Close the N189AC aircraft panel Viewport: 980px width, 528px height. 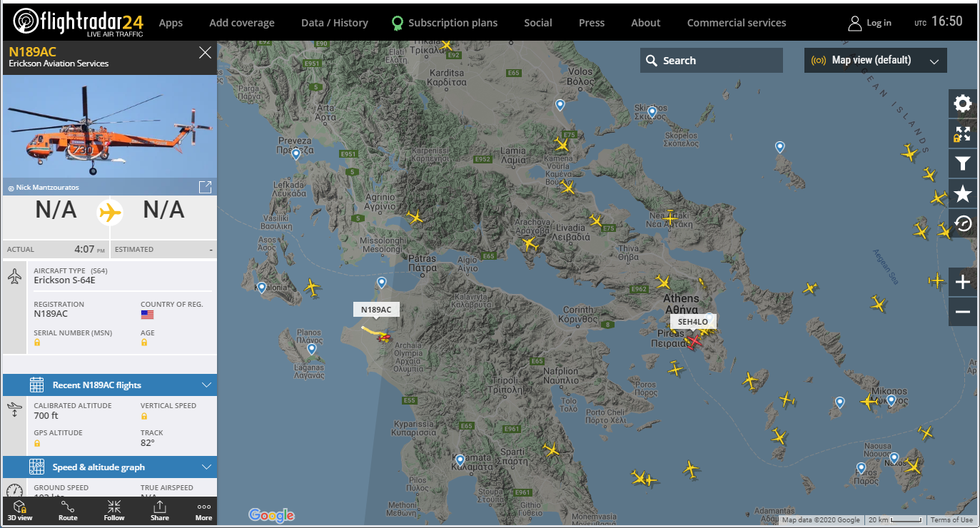[205, 52]
